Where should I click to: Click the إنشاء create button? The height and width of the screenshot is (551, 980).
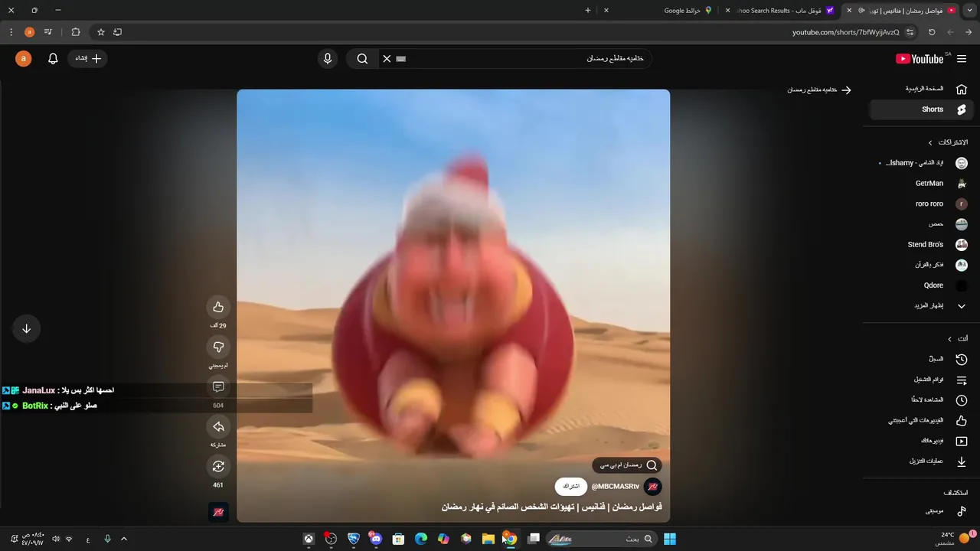(x=88, y=59)
